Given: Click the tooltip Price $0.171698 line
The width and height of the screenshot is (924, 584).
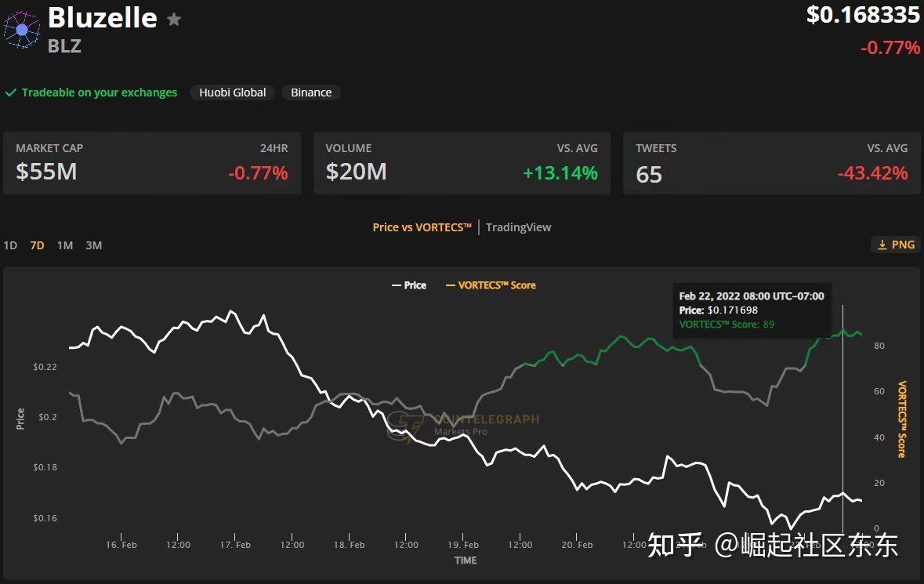Looking at the screenshot, I should (x=719, y=310).
